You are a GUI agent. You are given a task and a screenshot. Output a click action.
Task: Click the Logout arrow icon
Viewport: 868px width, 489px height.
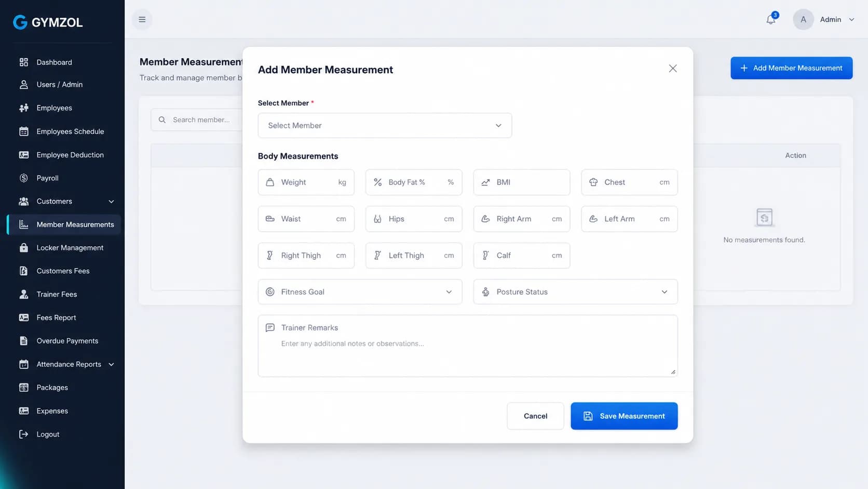pyautogui.click(x=24, y=434)
